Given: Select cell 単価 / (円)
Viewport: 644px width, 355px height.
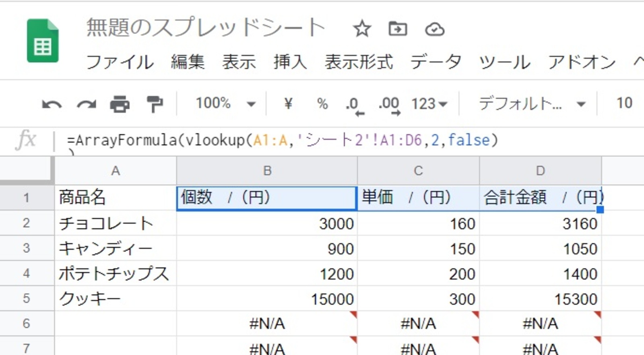Looking at the screenshot, I should click(418, 198).
